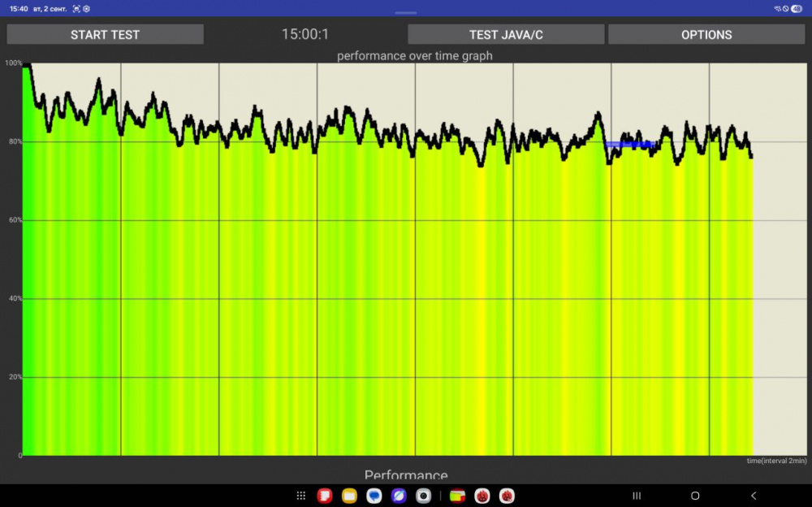Open the app drawer grid icon

301,496
